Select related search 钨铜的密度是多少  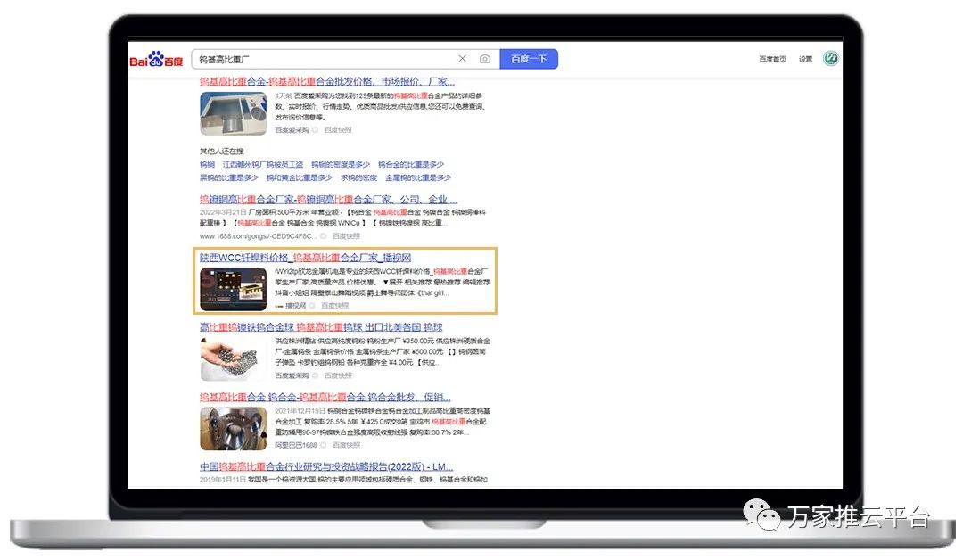pyautogui.click(x=341, y=165)
